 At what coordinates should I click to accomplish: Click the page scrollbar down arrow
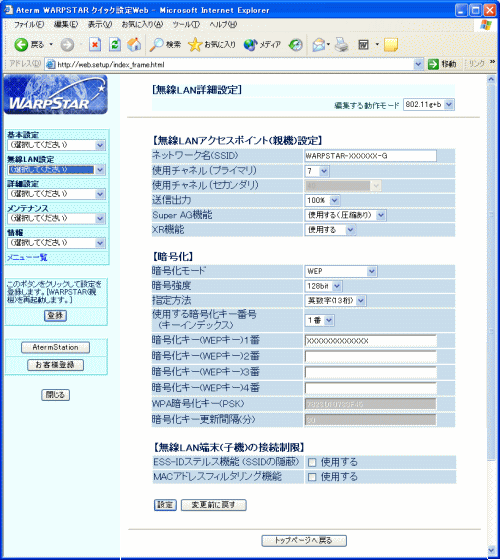[x=491, y=550]
